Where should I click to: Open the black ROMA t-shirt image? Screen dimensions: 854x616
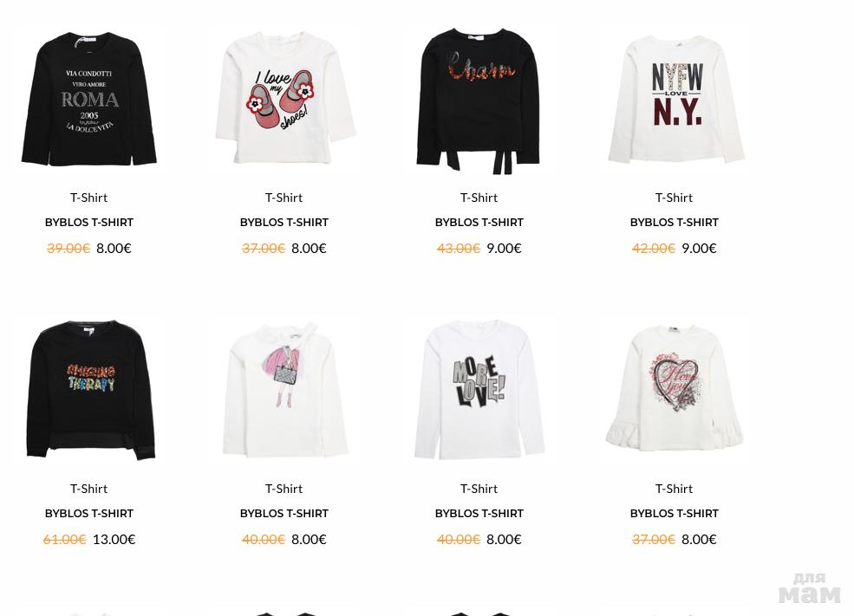click(88, 98)
